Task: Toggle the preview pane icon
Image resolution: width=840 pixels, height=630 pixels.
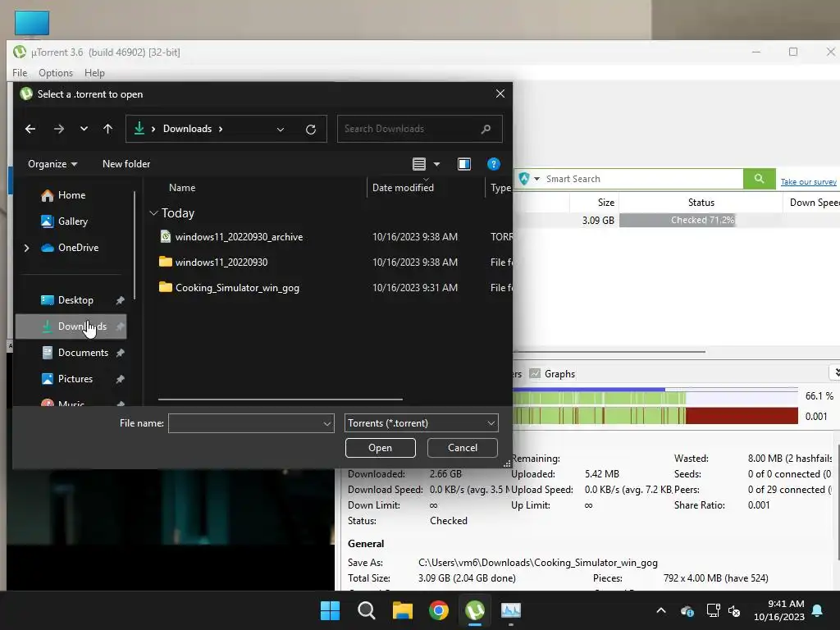Action: click(x=464, y=164)
